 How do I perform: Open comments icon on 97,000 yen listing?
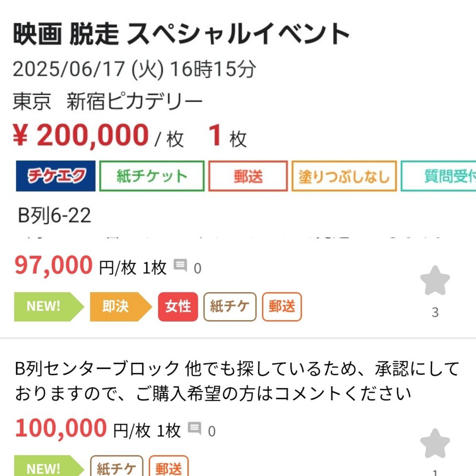coord(180,265)
